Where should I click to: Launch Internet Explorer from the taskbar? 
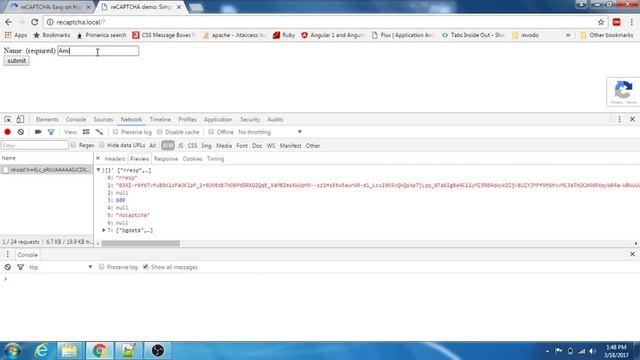tap(41, 351)
